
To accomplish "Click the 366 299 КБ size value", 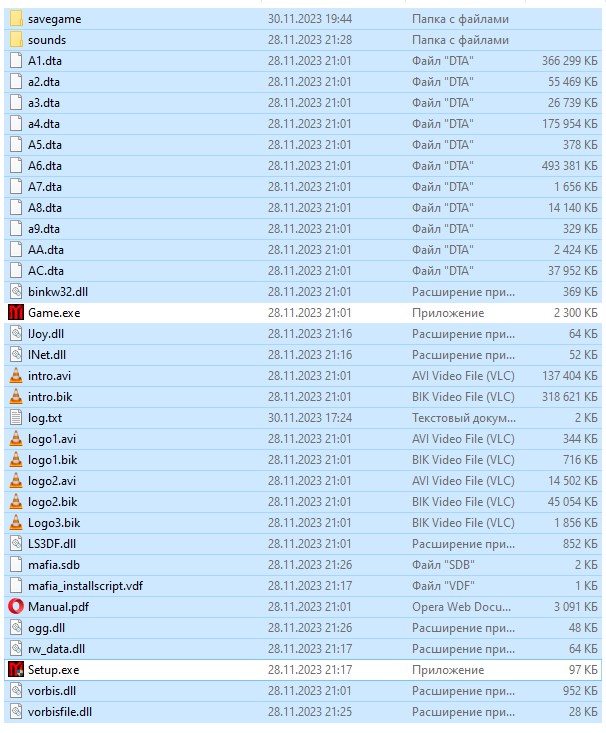I will pyautogui.click(x=570, y=61).
